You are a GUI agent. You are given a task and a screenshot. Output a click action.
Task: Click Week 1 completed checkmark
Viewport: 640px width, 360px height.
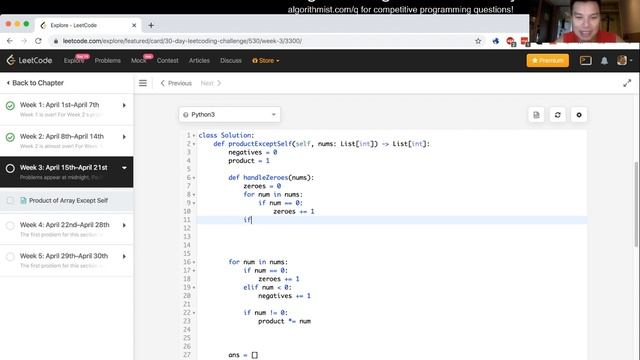tap(10, 106)
